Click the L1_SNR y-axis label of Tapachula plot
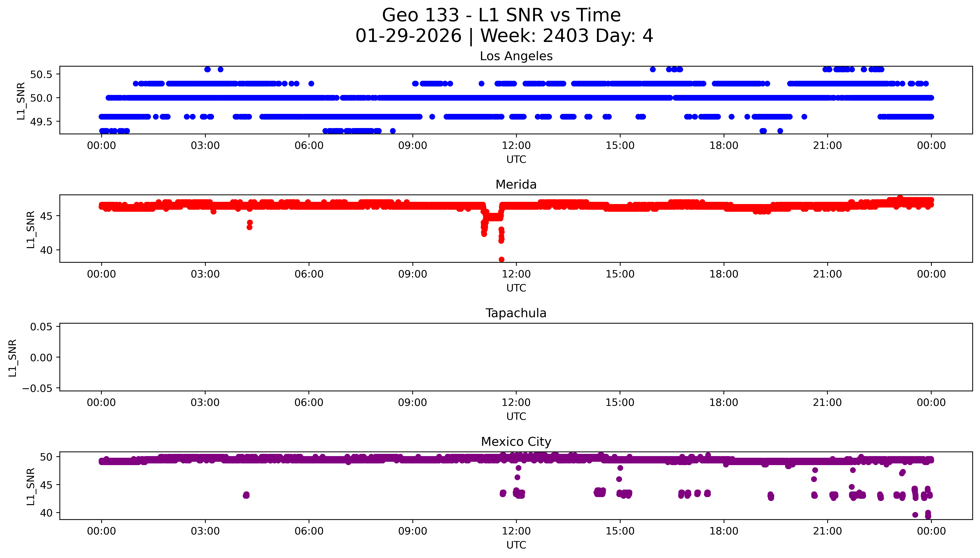The height and width of the screenshot is (558, 980). pyautogui.click(x=13, y=358)
